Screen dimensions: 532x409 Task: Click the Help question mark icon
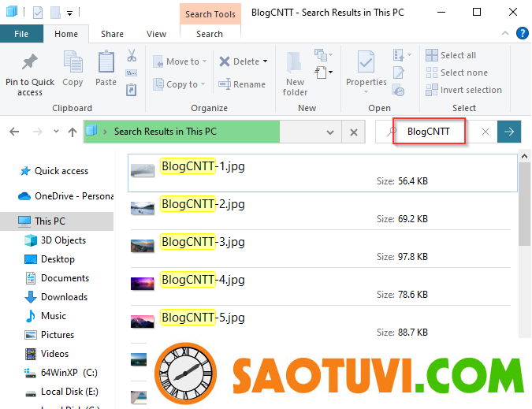(523, 33)
